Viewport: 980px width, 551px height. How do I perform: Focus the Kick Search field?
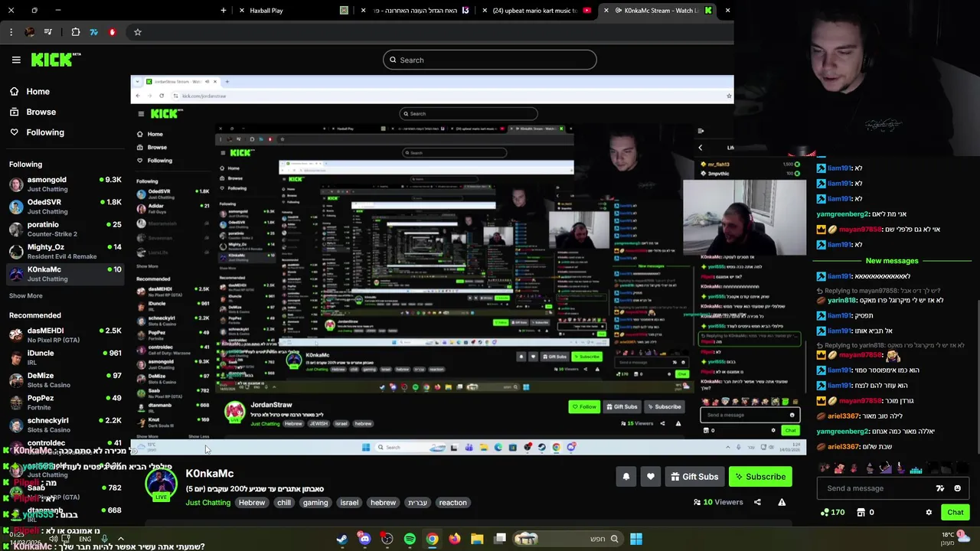coord(490,60)
